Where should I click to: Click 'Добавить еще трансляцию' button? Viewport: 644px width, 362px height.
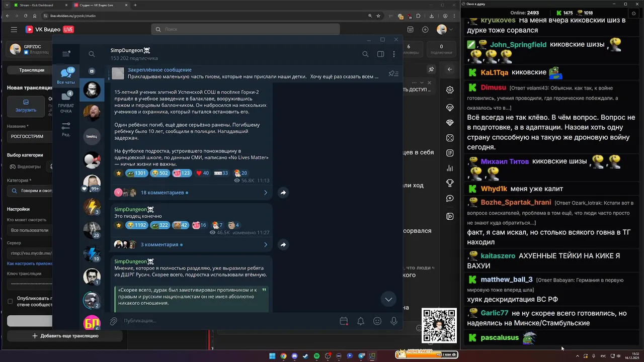(65, 336)
